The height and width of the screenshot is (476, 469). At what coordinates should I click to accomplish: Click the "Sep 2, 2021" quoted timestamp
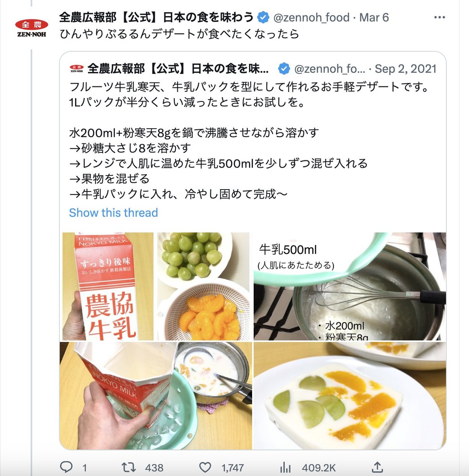[x=406, y=69]
